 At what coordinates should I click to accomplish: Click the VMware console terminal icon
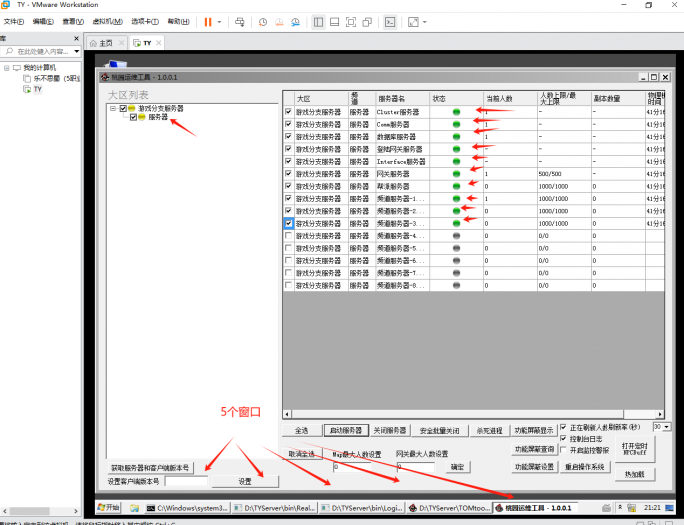pos(390,21)
